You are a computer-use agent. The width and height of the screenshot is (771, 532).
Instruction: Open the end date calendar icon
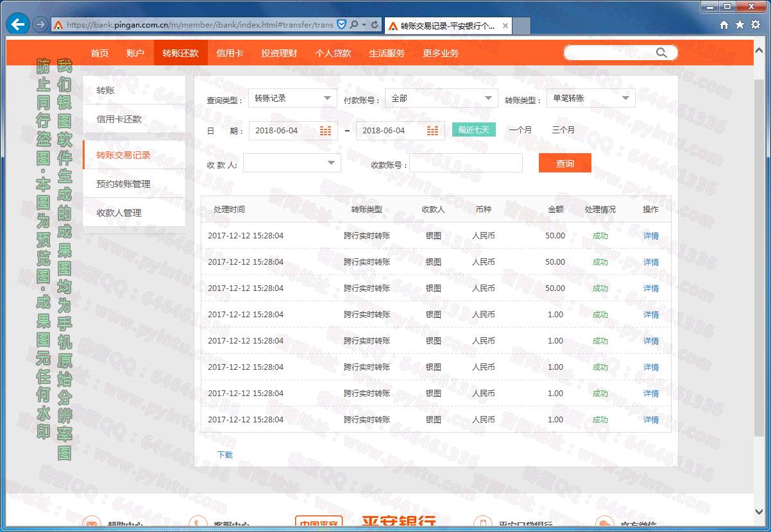pos(433,131)
